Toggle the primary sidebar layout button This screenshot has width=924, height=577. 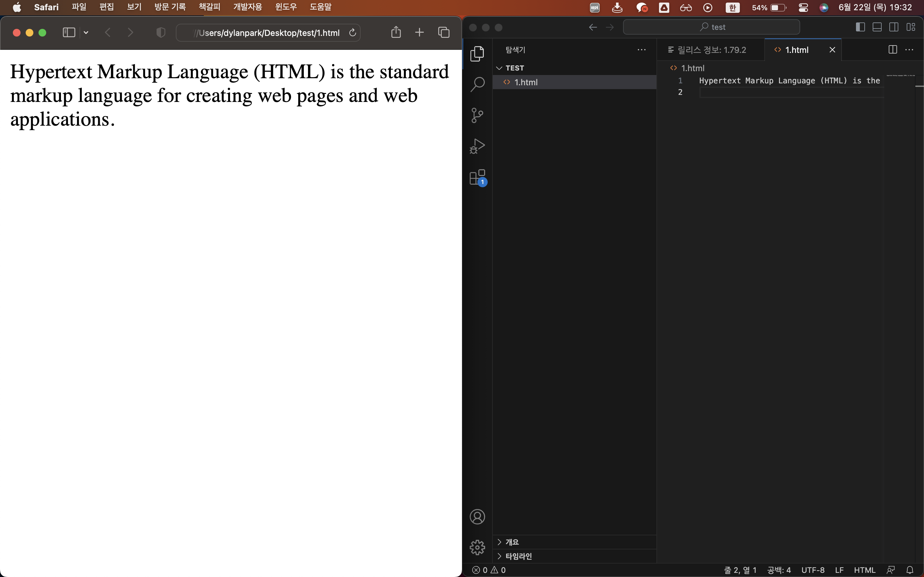860,27
